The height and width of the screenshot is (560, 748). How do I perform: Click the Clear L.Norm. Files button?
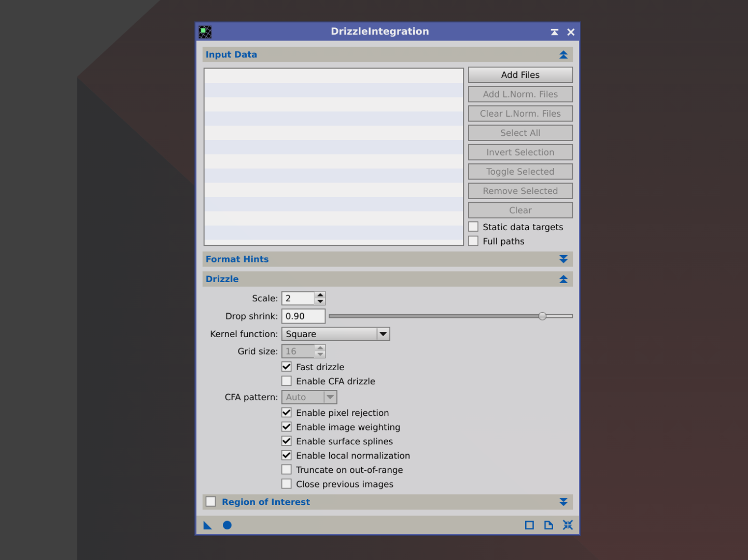520,114
